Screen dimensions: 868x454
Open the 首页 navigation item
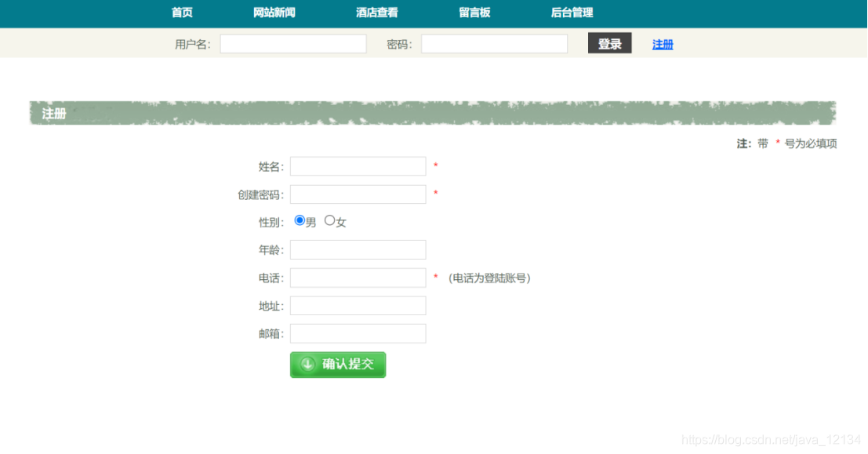click(x=182, y=13)
